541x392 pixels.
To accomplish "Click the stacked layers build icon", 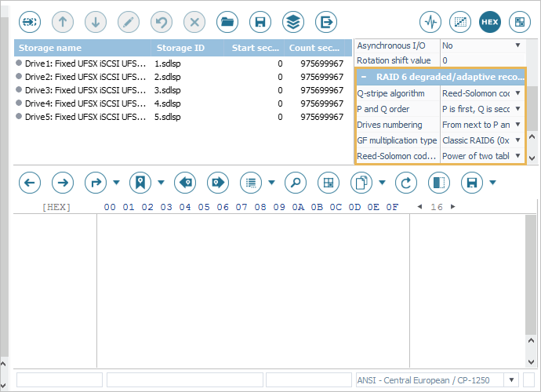I will [x=293, y=21].
